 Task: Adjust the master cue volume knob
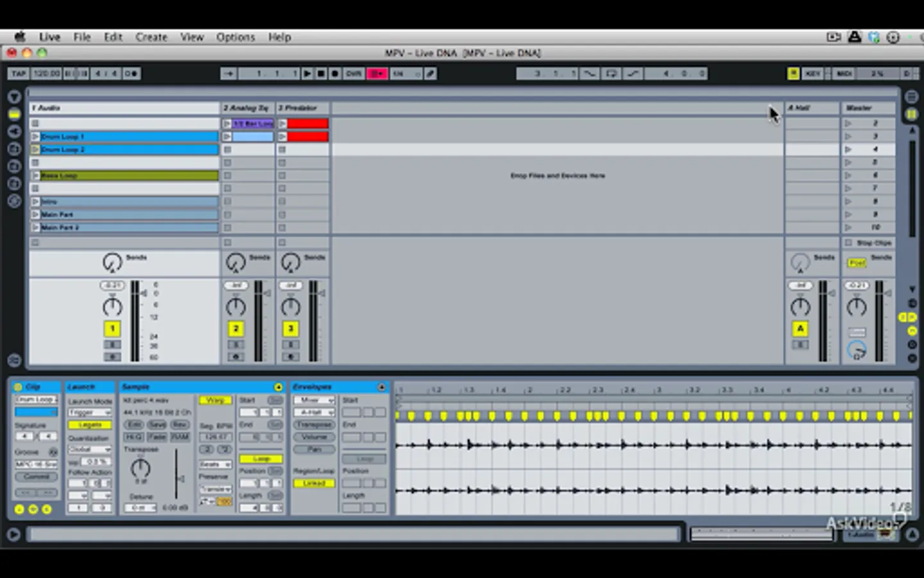pos(857,350)
